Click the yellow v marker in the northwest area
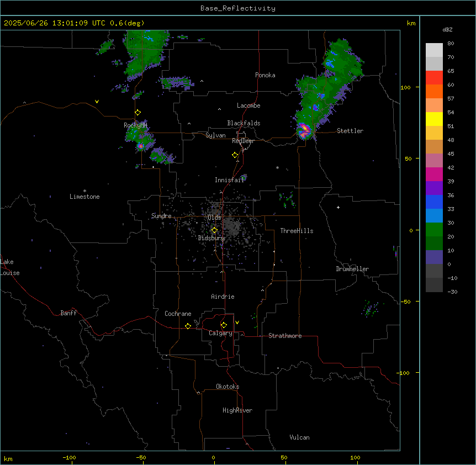Screen dimensions: 476x465 pos(97,102)
